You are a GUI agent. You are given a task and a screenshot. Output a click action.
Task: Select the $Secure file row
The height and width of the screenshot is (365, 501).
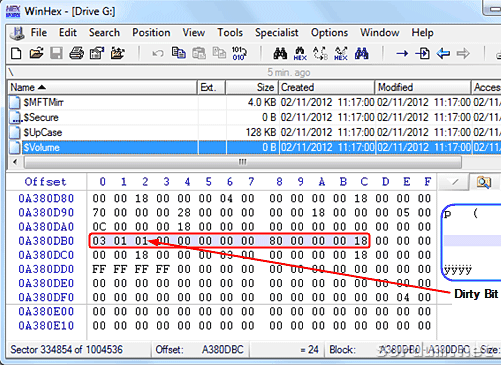click(x=254, y=117)
